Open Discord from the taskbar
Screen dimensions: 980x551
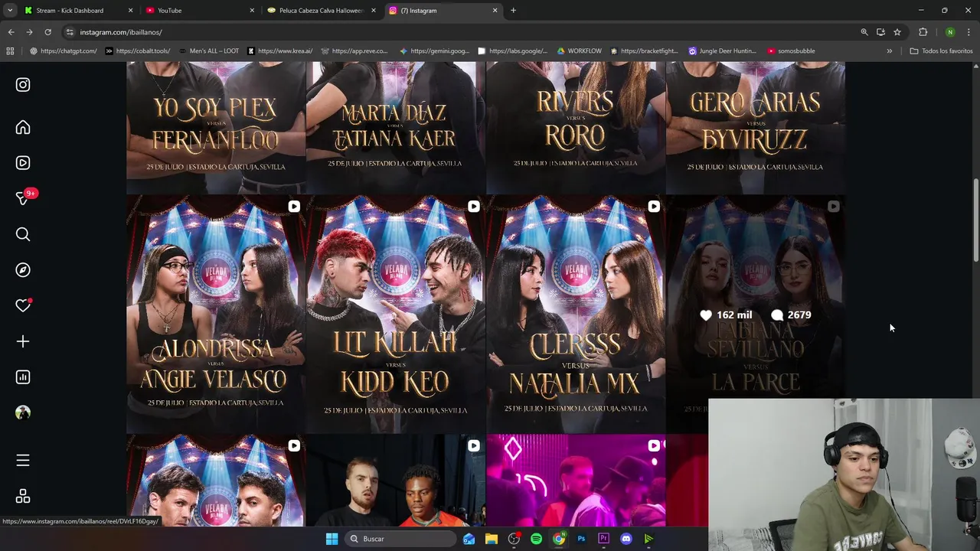(626, 539)
